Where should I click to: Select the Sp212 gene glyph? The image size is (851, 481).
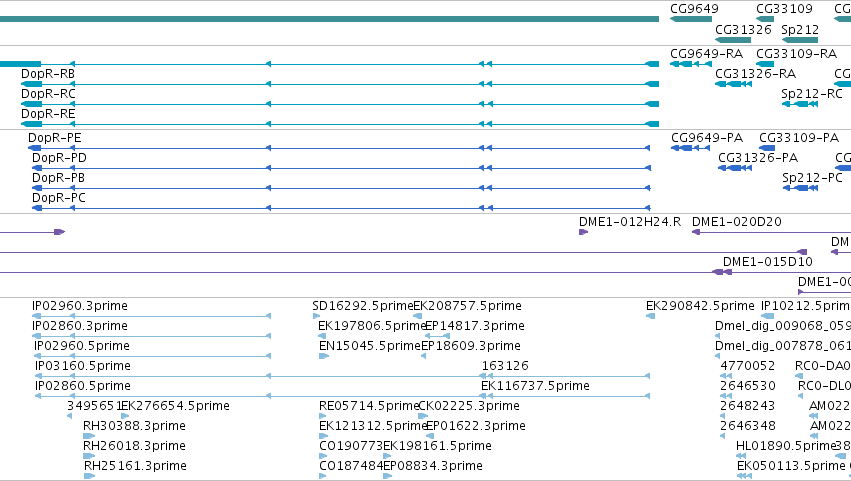pyautogui.click(x=799, y=40)
